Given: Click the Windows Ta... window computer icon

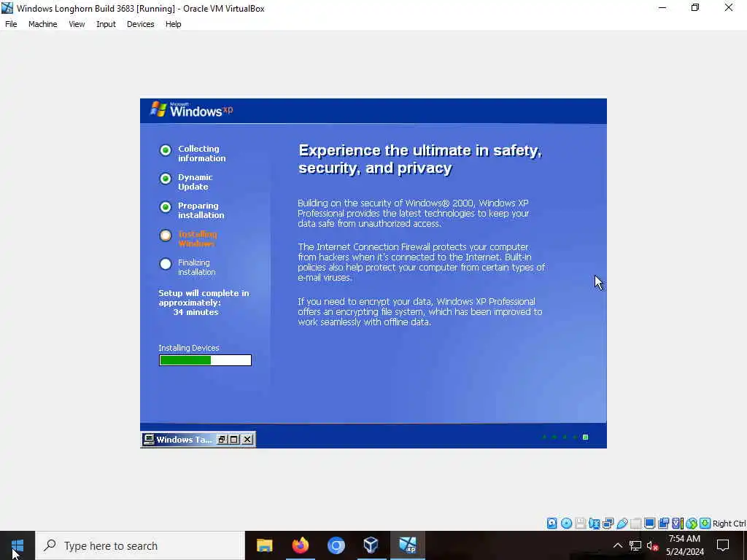Looking at the screenshot, I should point(149,439).
